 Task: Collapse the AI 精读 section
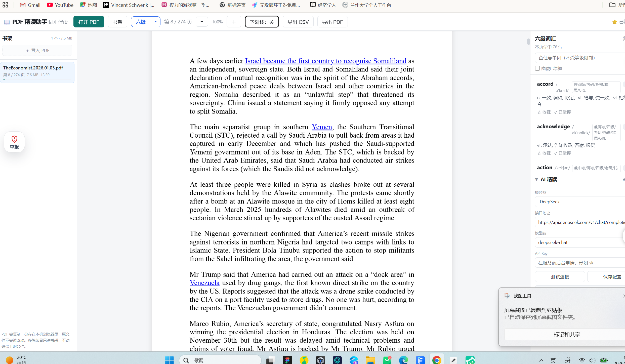pos(536,179)
